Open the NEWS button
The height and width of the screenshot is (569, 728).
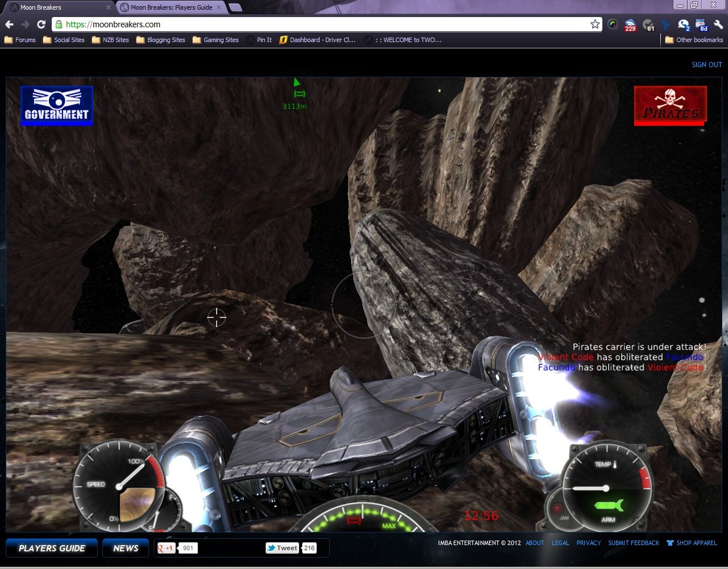126,548
